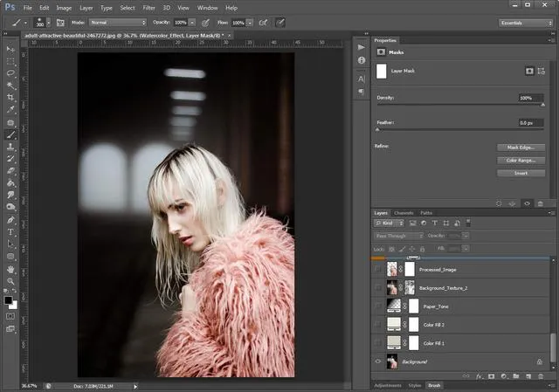This screenshot has height=392, width=559.
Task: Toggle mask visibility eye in Properties panel
Action: click(527, 203)
